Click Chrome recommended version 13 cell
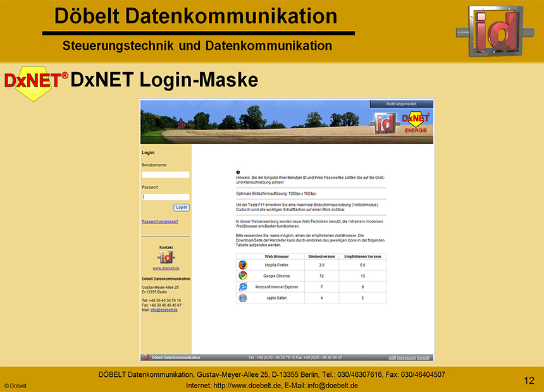This screenshot has height=392, width=544. (362, 276)
